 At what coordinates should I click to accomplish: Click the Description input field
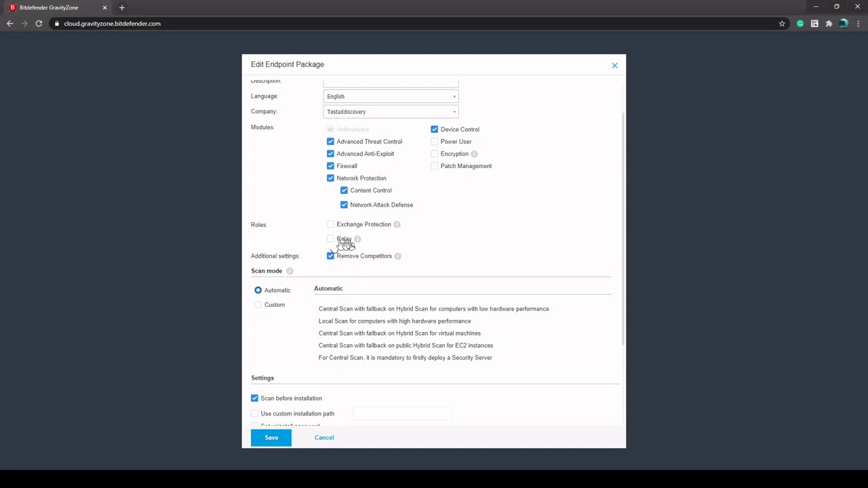tap(391, 83)
